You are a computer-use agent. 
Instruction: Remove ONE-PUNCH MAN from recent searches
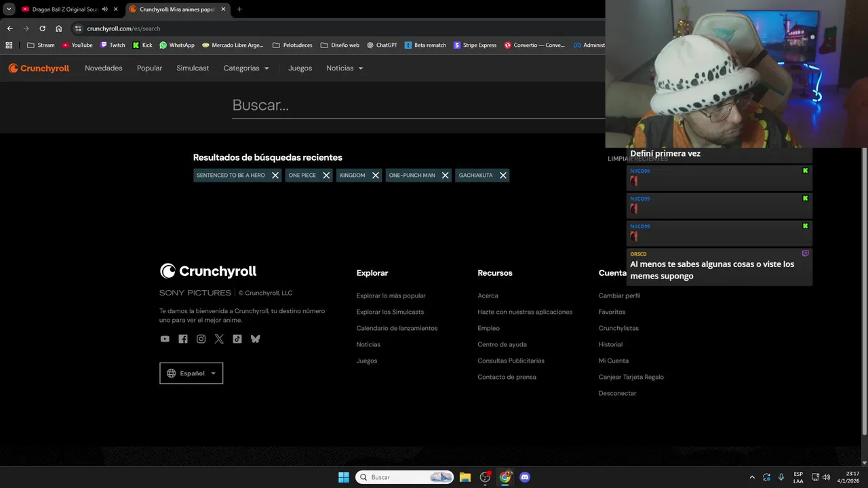pos(446,176)
